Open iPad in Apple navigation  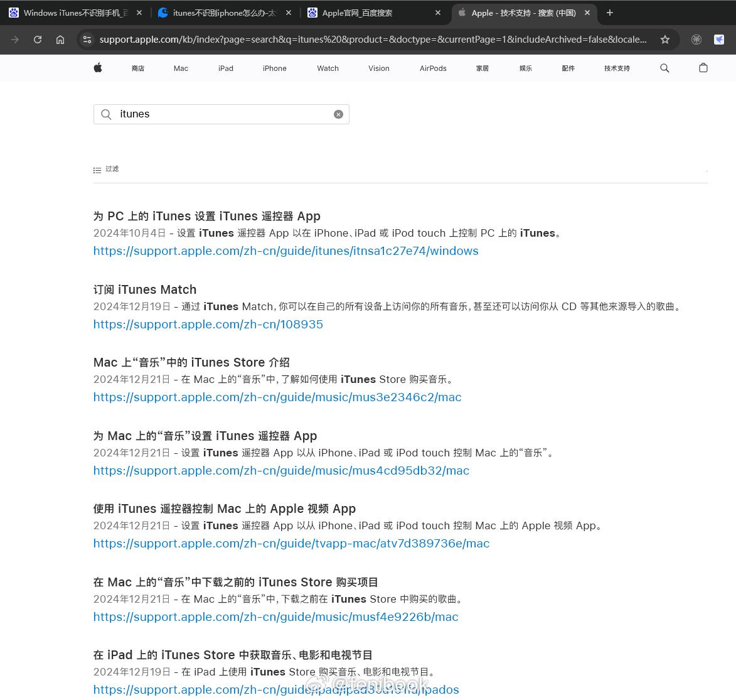[226, 68]
